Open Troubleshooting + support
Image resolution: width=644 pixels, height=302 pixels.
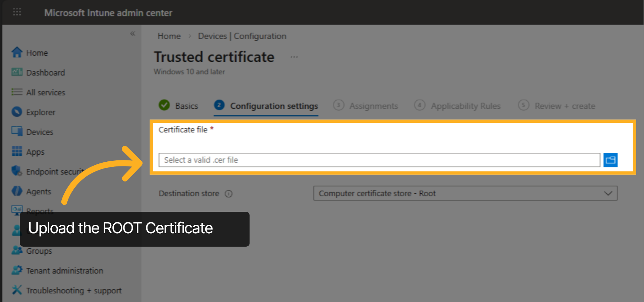pos(74,290)
